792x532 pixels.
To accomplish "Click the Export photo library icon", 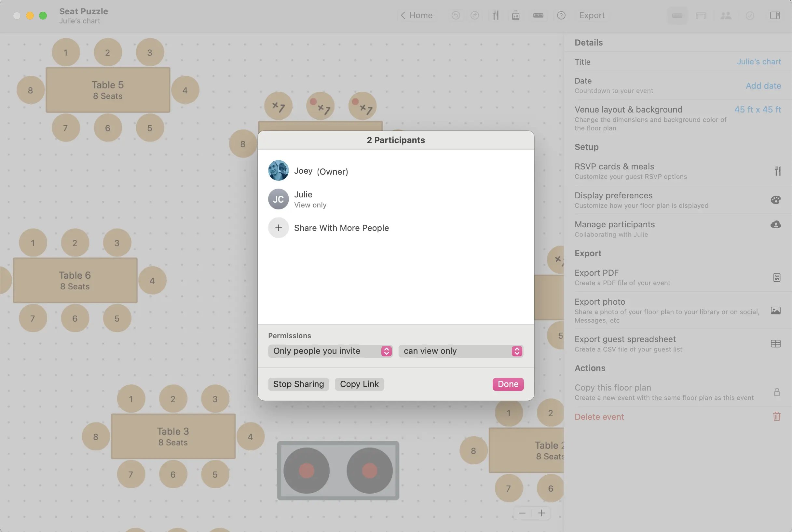I will click(776, 311).
